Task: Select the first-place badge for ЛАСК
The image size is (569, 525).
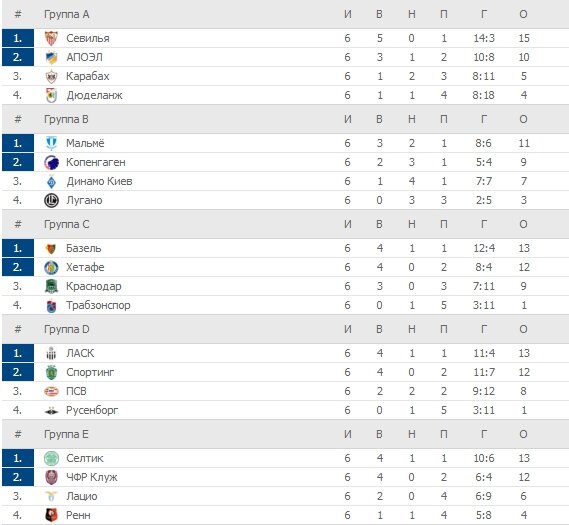Action: point(18,353)
